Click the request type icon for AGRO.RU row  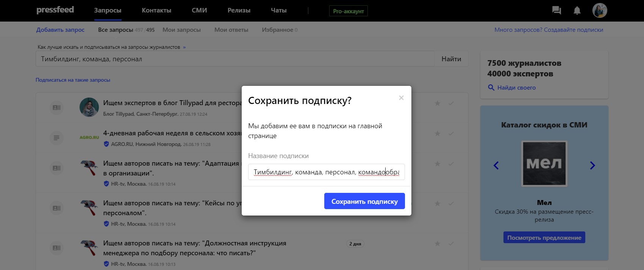coord(56,138)
